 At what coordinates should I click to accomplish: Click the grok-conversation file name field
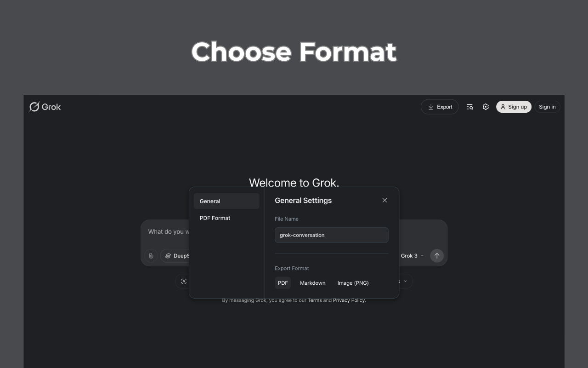(331, 235)
